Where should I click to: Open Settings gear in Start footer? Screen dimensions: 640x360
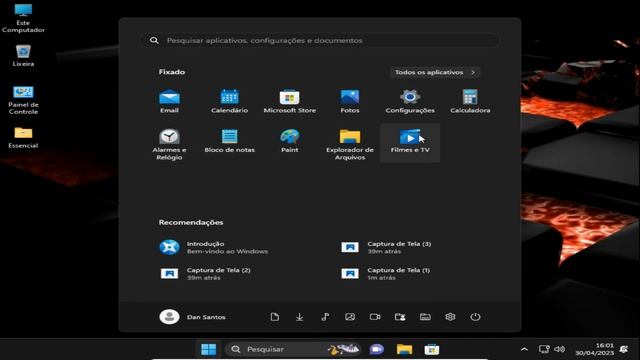point(450,317)
